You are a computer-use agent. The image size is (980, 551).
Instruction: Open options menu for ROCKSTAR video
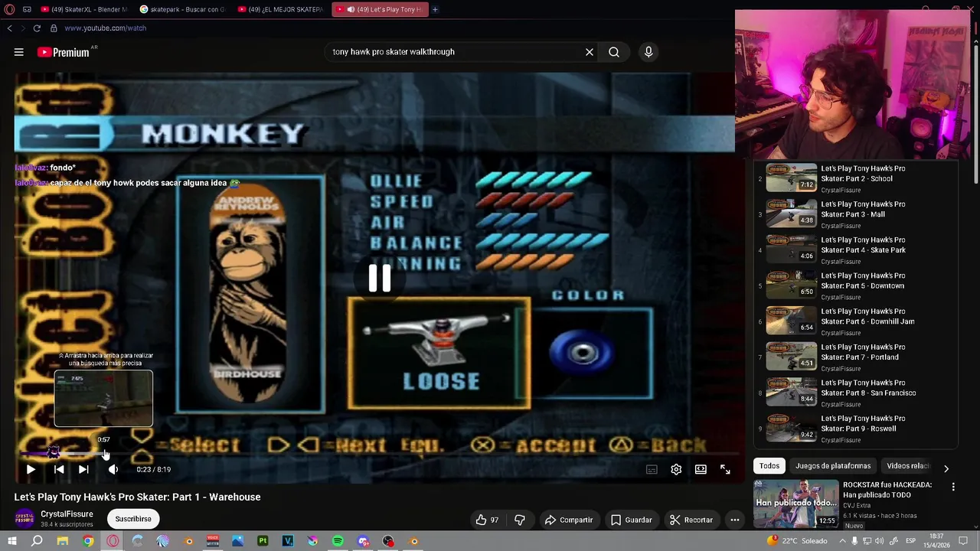(953, 487)
